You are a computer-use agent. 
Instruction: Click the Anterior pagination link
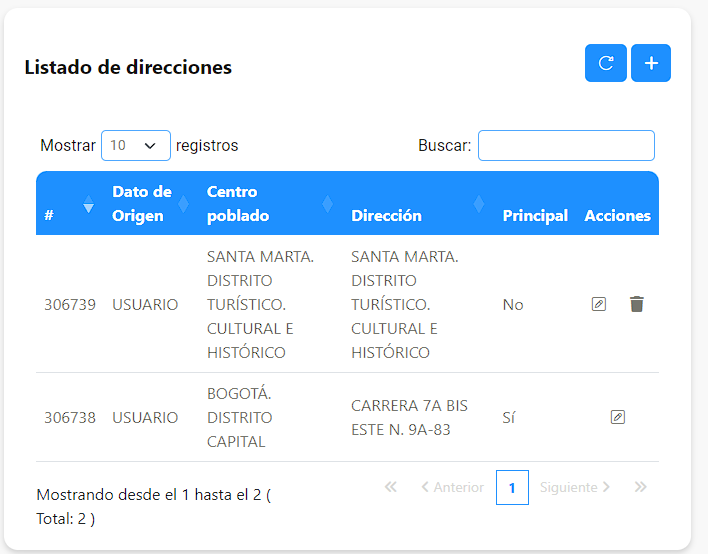[452, 487]
